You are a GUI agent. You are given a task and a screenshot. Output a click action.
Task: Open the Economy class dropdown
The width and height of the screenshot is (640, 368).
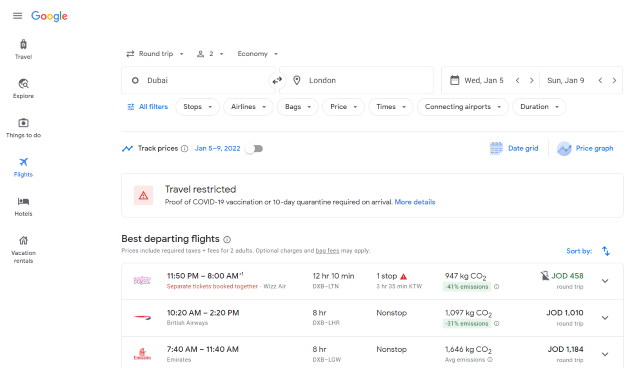(258, 54)
